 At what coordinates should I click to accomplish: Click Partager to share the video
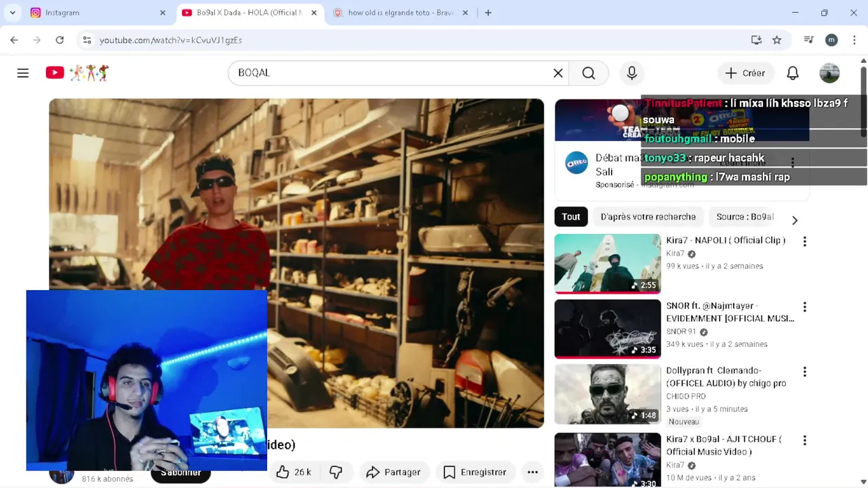click(393, 472)
